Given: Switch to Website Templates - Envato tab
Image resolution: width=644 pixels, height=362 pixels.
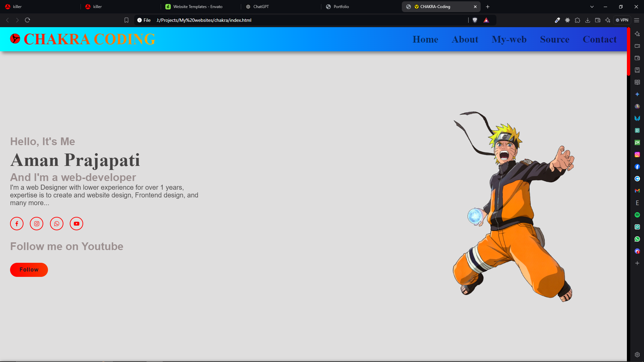Looking at the screenshot, I should (x=201, y=7).
